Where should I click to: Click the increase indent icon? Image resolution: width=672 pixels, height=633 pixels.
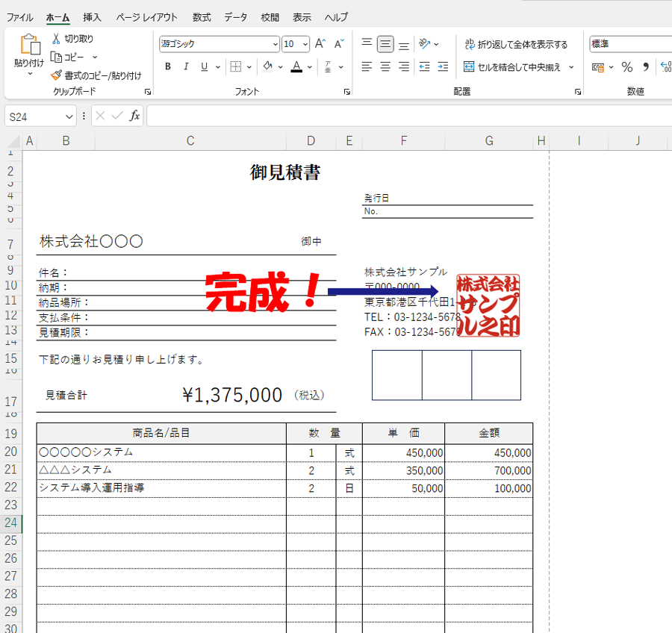pos(444,67)
